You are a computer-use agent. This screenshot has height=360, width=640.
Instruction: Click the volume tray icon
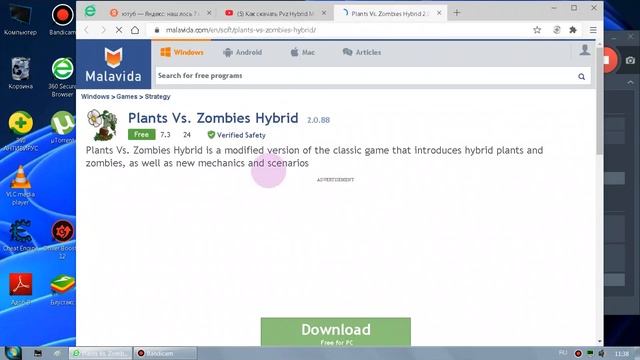coord(601,353)
